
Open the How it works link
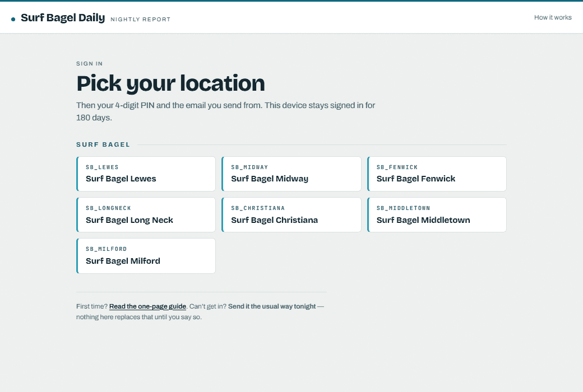pos(553,17)
